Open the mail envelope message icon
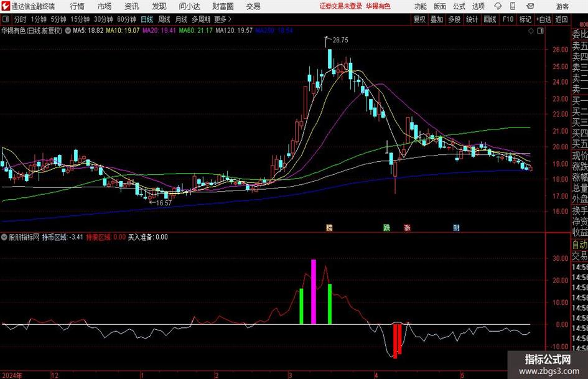The height and width of the screenshot is (379, 588). pyautogui.click(x=530, y=6)
